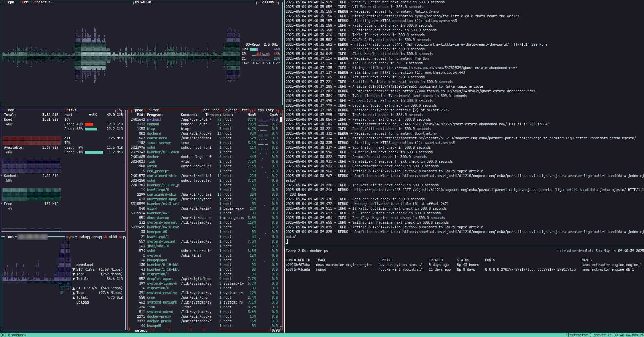Viewport: 644px width, 337px height.
Task: Click the CPU total usage meter bar
Action: point(254,49)
